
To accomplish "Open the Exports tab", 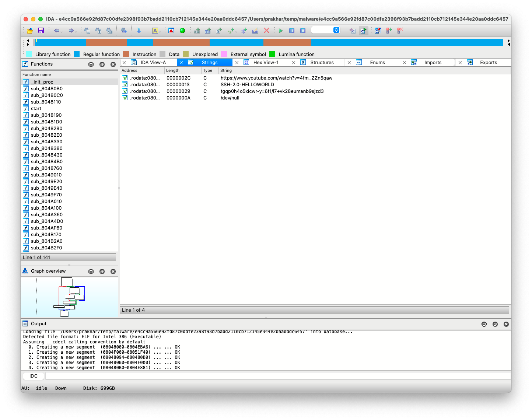I will pos(489,63).
